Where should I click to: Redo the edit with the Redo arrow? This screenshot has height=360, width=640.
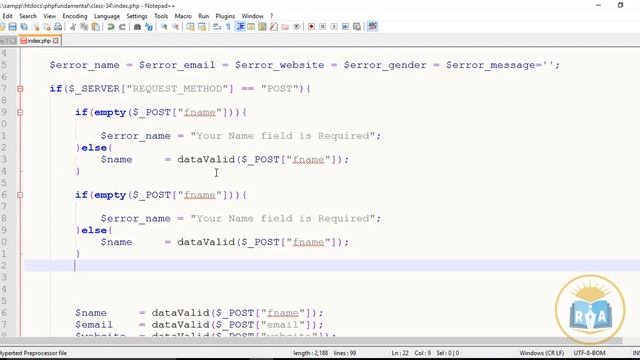[122, 27]
